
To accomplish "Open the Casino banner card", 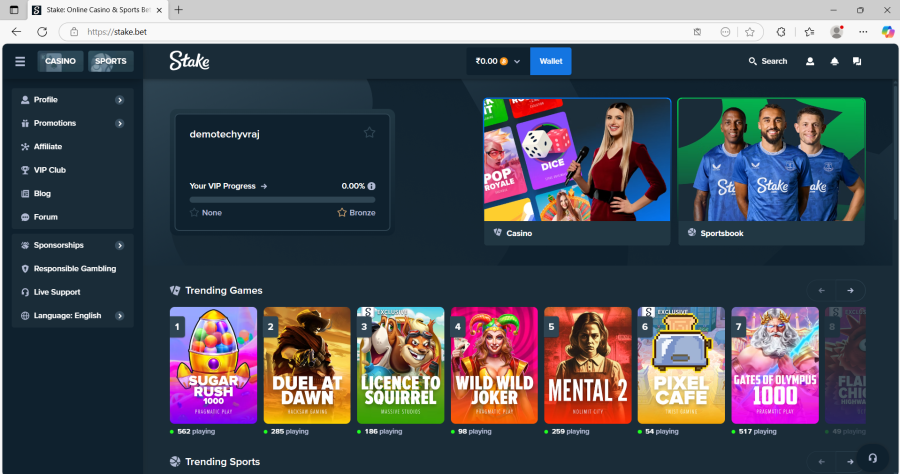I will (x=577, y=172).
